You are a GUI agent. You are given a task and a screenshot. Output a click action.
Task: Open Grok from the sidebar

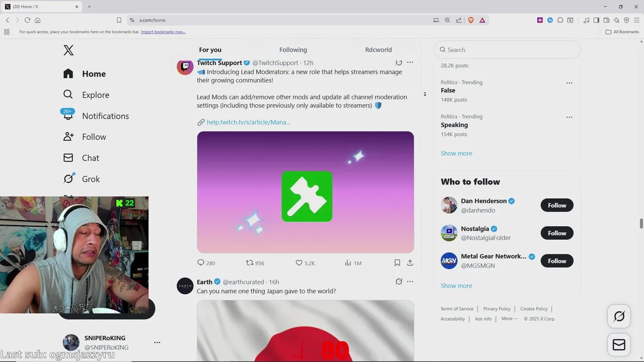(82, 179)
